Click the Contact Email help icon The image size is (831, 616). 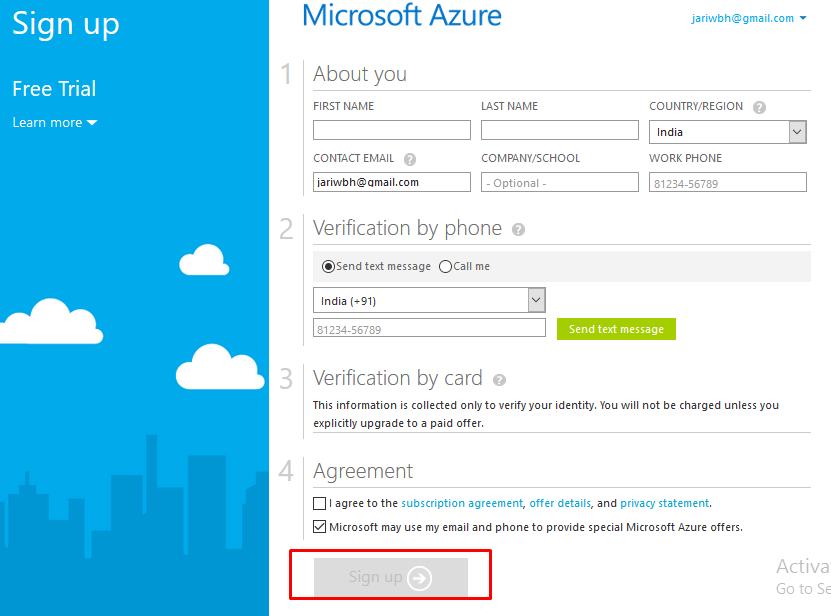(x=410, y=159)
